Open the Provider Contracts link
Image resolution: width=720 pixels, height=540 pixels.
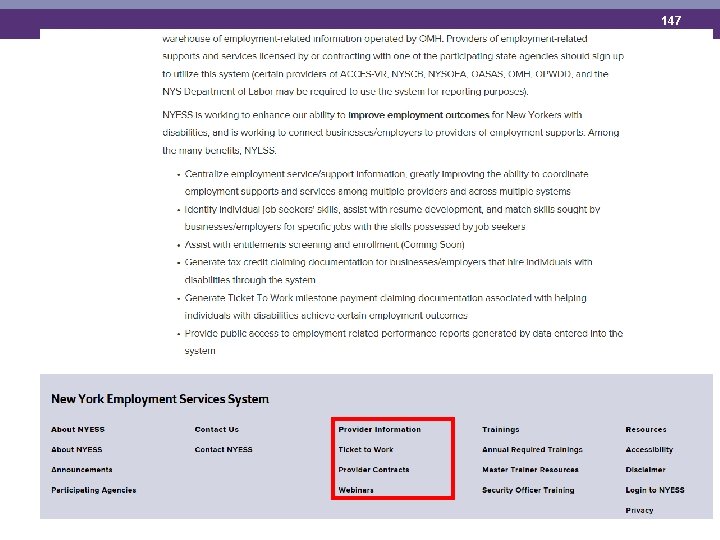point(374,470)
